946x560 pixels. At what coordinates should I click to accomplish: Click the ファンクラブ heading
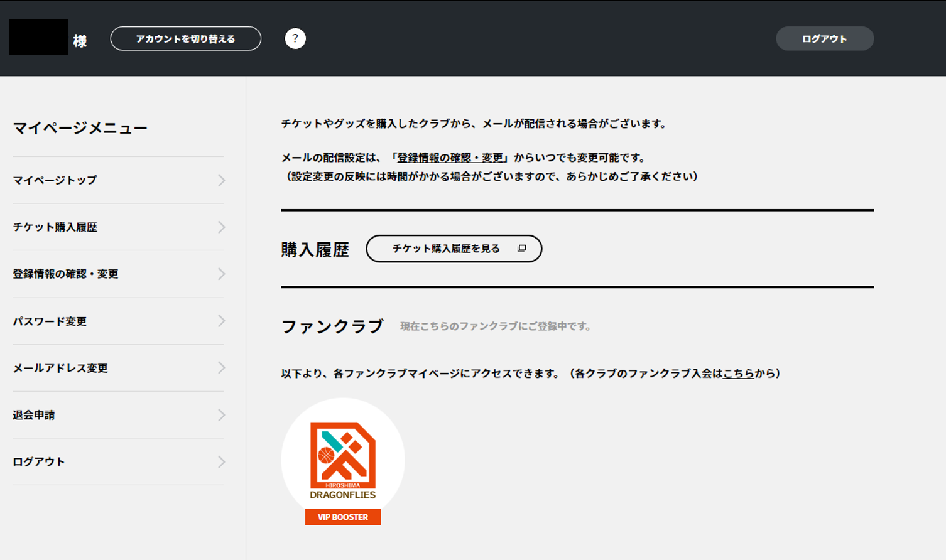[332, 326]
